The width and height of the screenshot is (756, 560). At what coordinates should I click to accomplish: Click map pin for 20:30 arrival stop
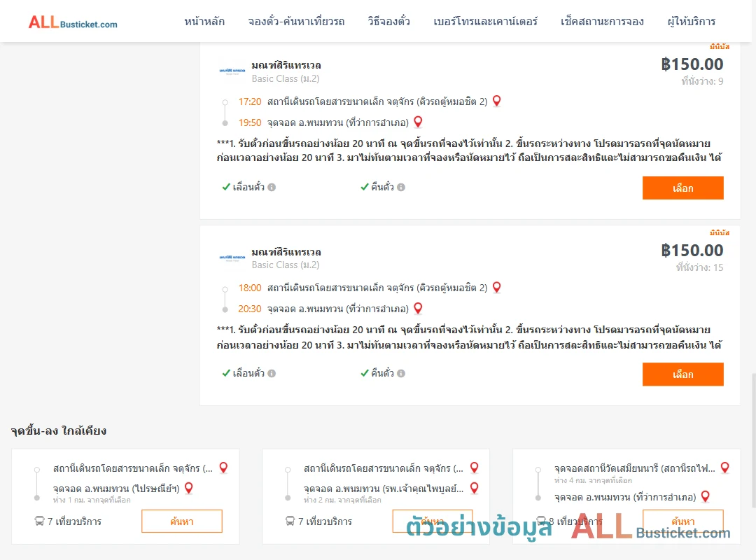(x=418, y=308)
